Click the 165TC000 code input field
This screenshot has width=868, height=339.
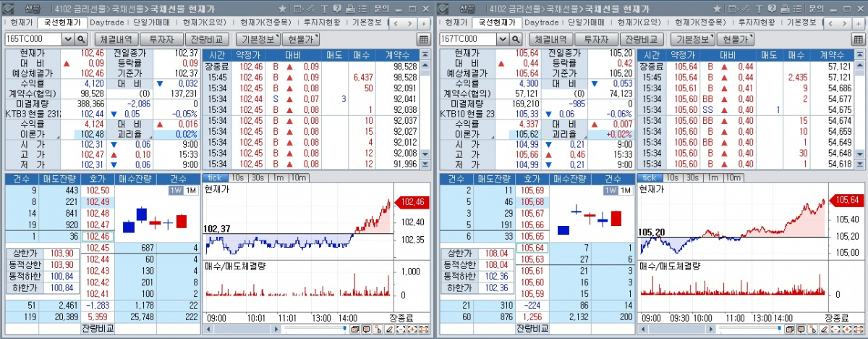(34, 39)
